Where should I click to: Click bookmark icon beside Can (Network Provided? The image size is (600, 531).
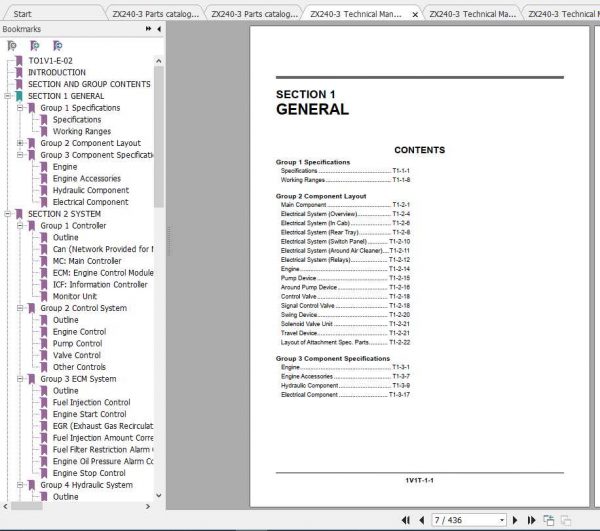click(44, 249)
